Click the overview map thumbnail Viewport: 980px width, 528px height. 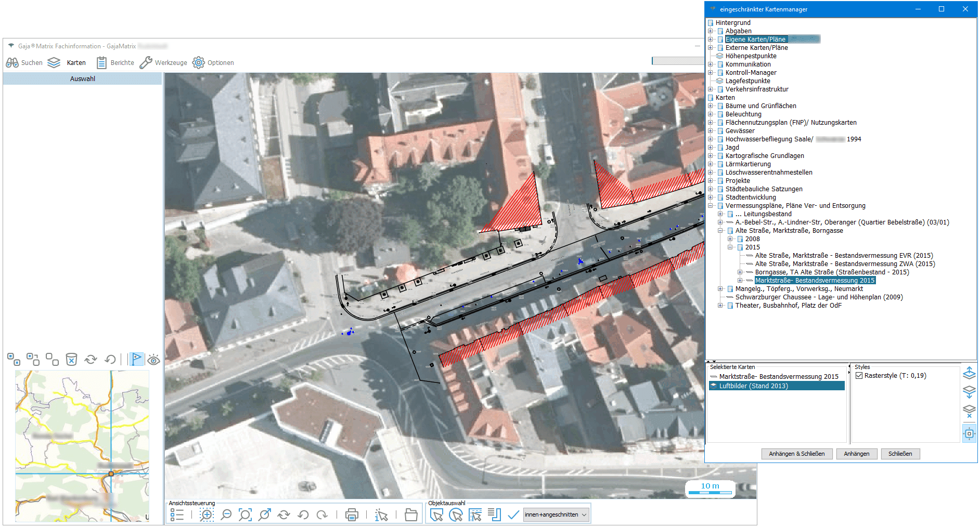click(82, 446)
